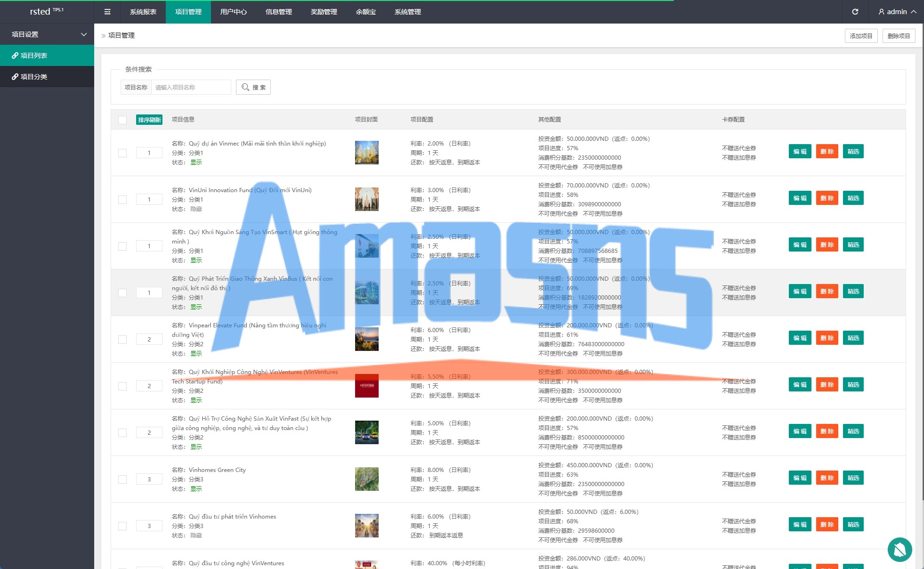Click the refresh icon in top bar
This screenshot has height=569, width=924.
click(x=855, y=12)
